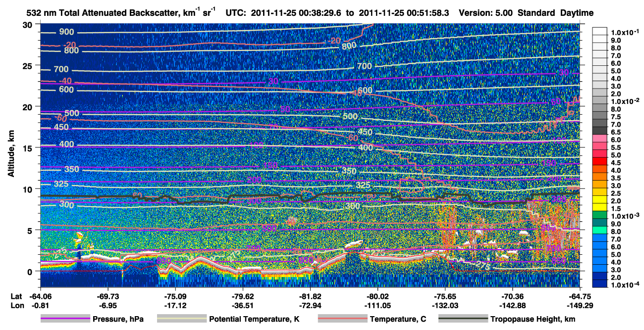Click longitude value '-149.29'
Screen dimensions: 644x330
[x=580, y=305]
